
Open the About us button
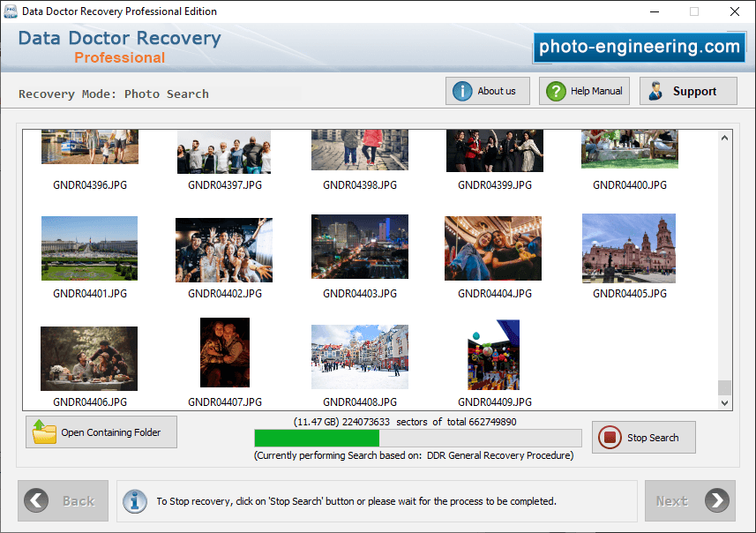(488, 91)
